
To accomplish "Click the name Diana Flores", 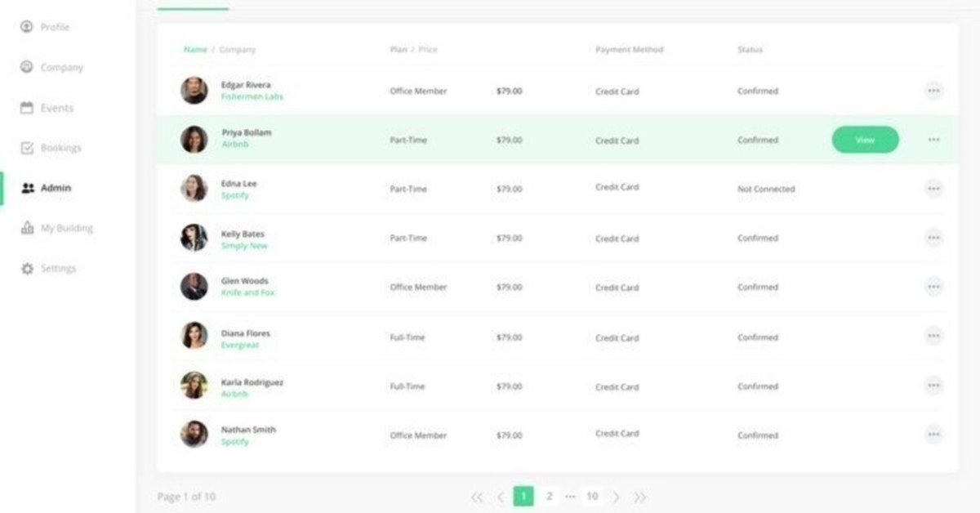I will (245, 333).
